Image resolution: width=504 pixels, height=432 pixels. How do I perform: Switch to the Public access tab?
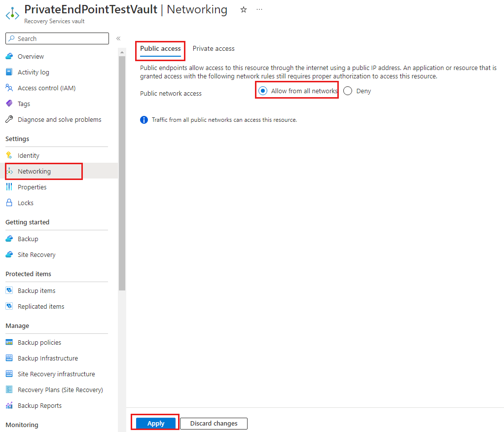(x=160, y=49)
